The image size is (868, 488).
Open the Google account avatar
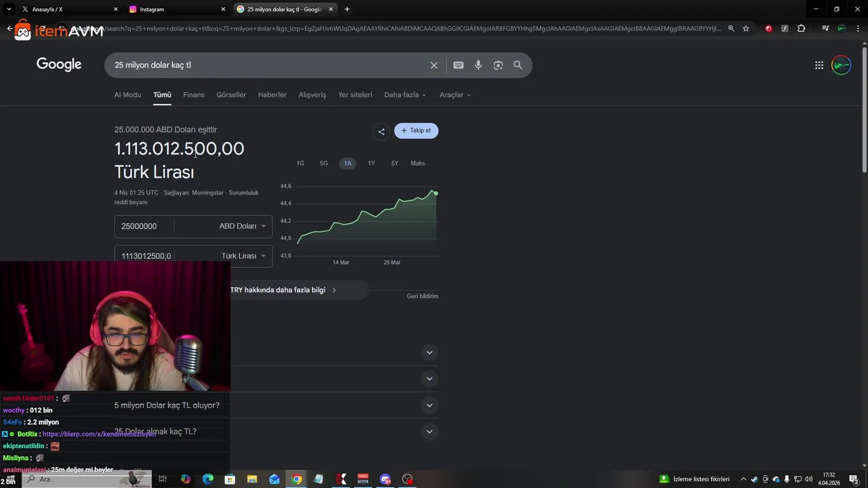click(841, 65)
